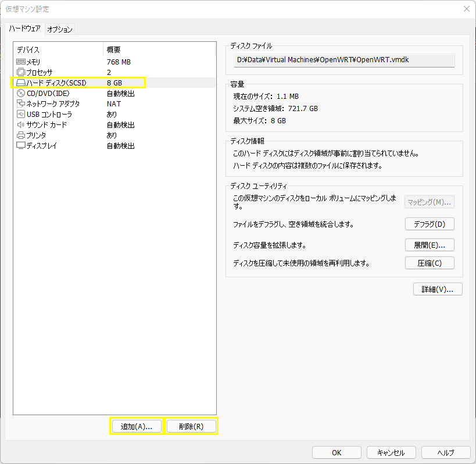Click the NAT network summary value

[114, 104]
